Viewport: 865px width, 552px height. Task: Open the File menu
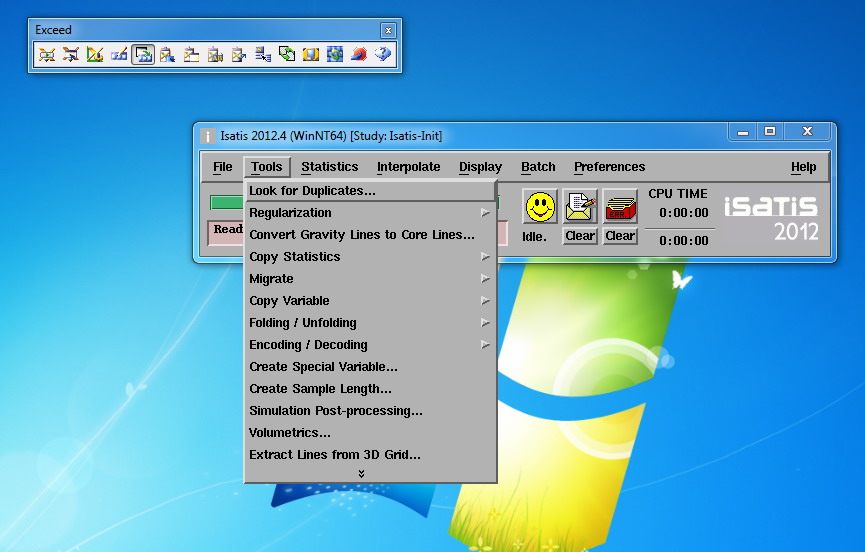click(x=223, y=167)
